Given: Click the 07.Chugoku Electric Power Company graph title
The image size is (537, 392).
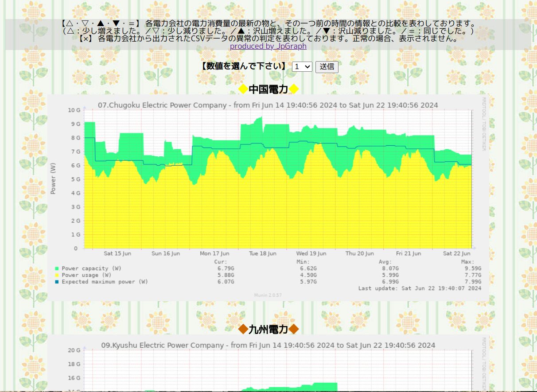Looking at the screenshot, I should click(268, 105).
